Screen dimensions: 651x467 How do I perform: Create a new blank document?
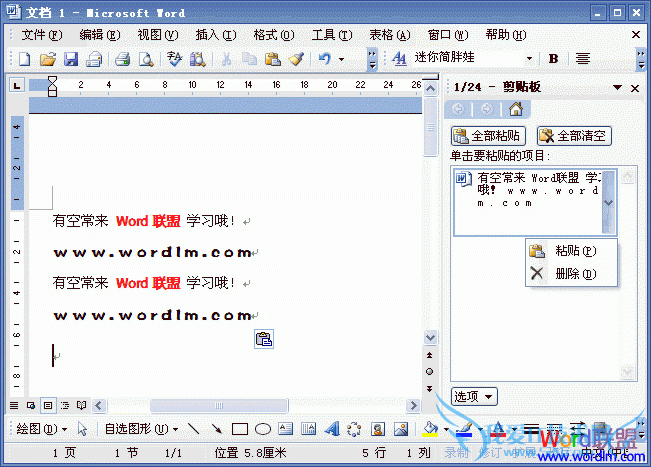point(24,59)
